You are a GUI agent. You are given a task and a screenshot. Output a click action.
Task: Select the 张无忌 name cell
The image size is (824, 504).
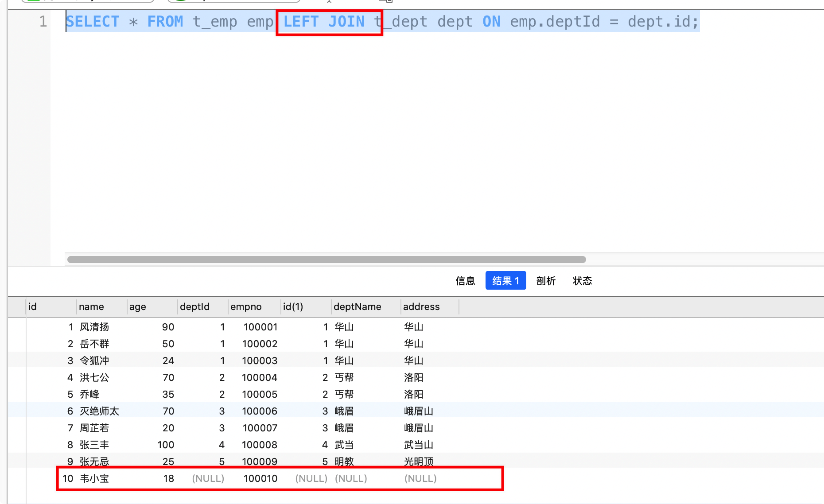(94, 461)
